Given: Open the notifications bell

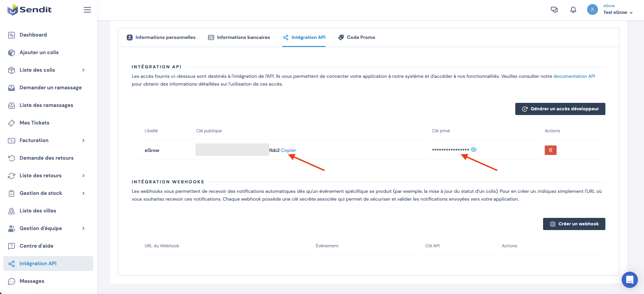Looking at the screenshot, I should point(573,10).
